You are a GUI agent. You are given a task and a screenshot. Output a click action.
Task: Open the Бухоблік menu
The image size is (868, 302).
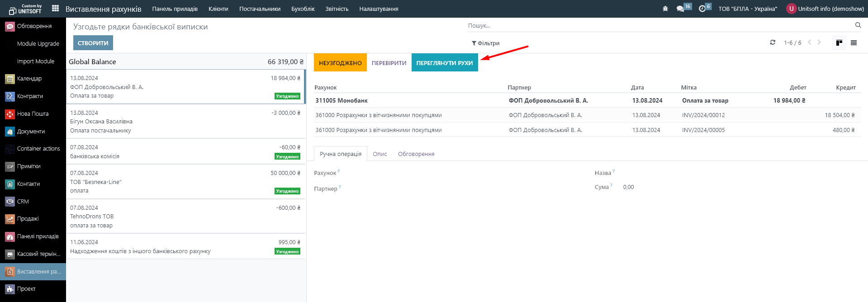[x=303, y=9]
